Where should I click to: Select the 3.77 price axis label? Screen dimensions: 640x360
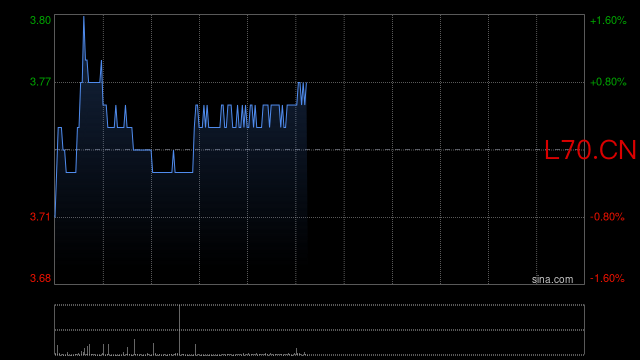click(x=40, y=82)
